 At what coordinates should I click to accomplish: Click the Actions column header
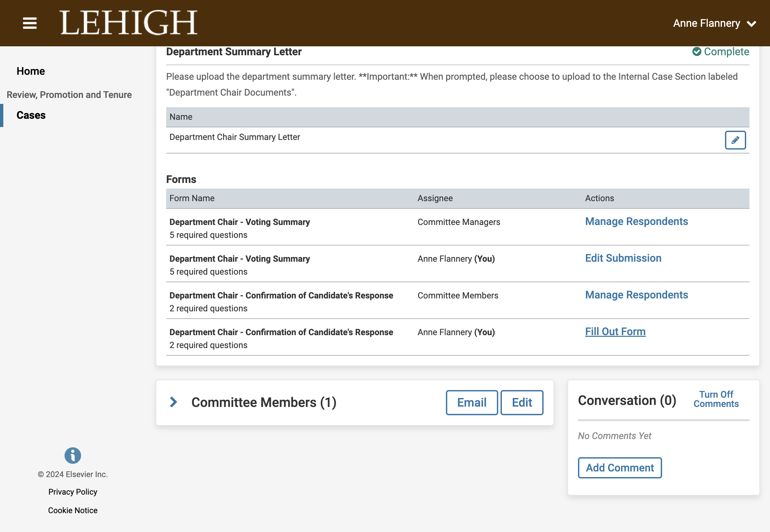(x=599, y=198)
